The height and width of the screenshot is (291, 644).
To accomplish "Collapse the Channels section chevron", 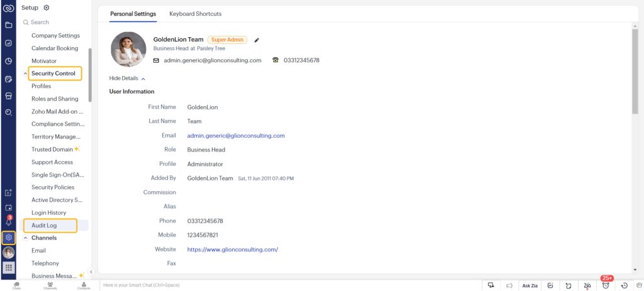I will (x=25, y=238).
